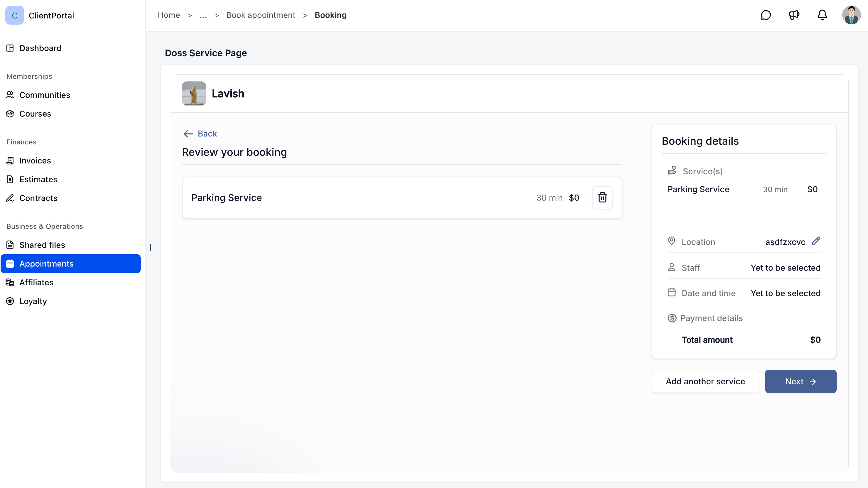Viewport: 868px width, 488px height.
Task: Click 'Yet to be selected' Date and time value
Action: pos(785,293)
